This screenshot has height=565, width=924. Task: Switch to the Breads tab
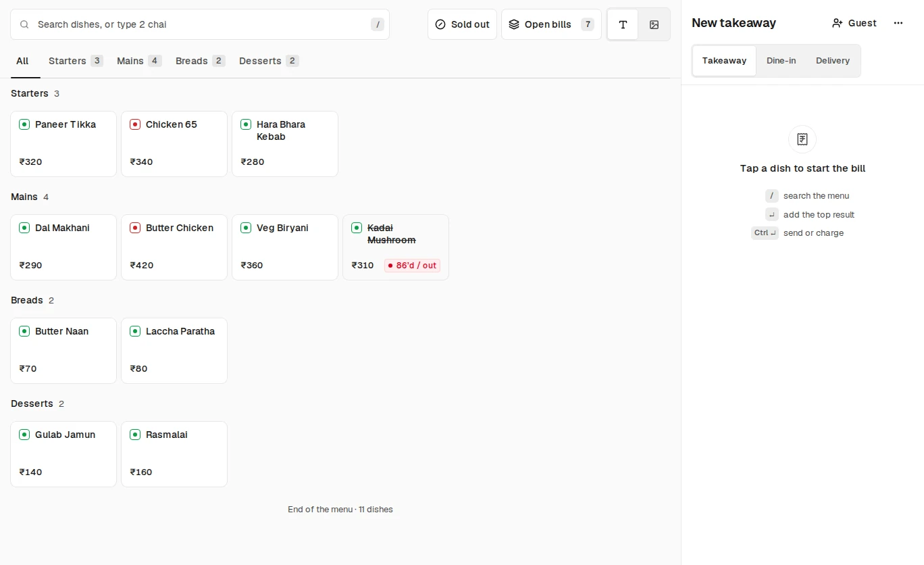click(200, 61)
